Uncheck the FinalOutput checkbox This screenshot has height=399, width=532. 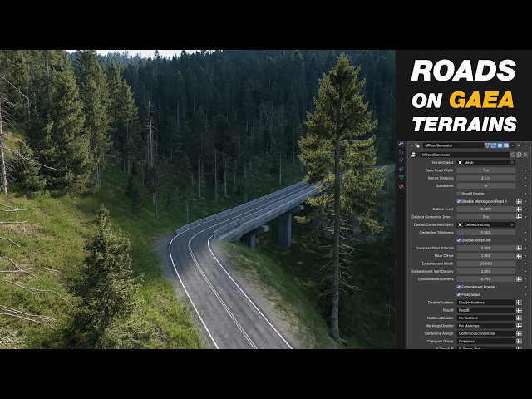tap(459, 294)
